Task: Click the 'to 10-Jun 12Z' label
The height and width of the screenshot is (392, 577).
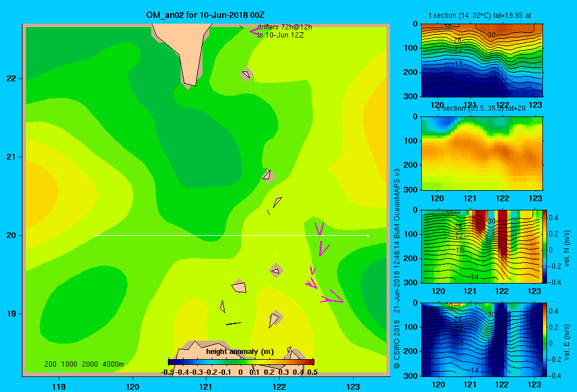Action: [280, 35]
